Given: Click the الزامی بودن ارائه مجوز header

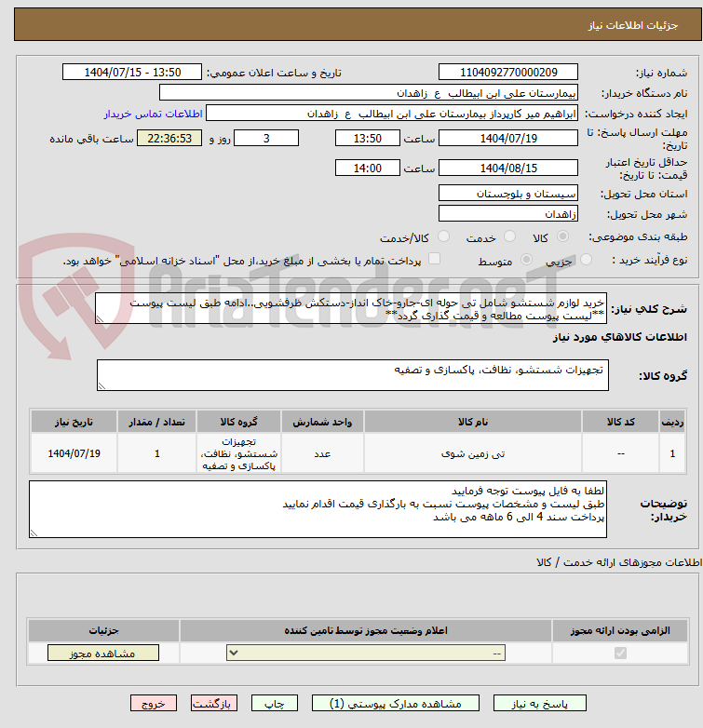Looking at the screenshot, I should click(620, 630).
